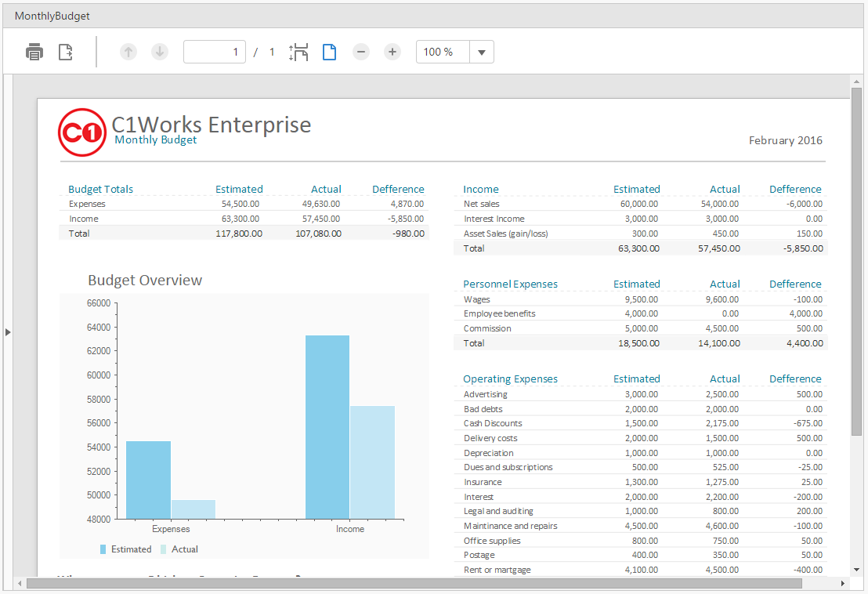
Task: Click the Export report icon
Action: pos(66,52)
